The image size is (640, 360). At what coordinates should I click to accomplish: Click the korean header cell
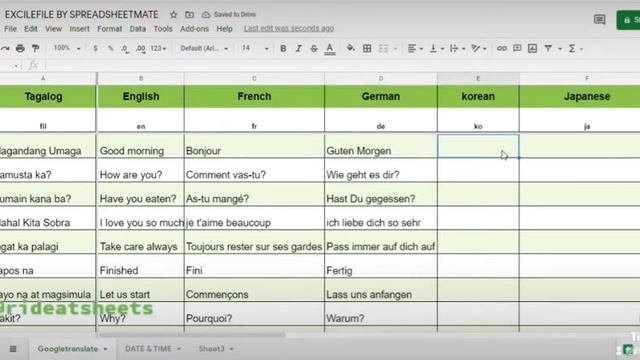tap(478, 96)
